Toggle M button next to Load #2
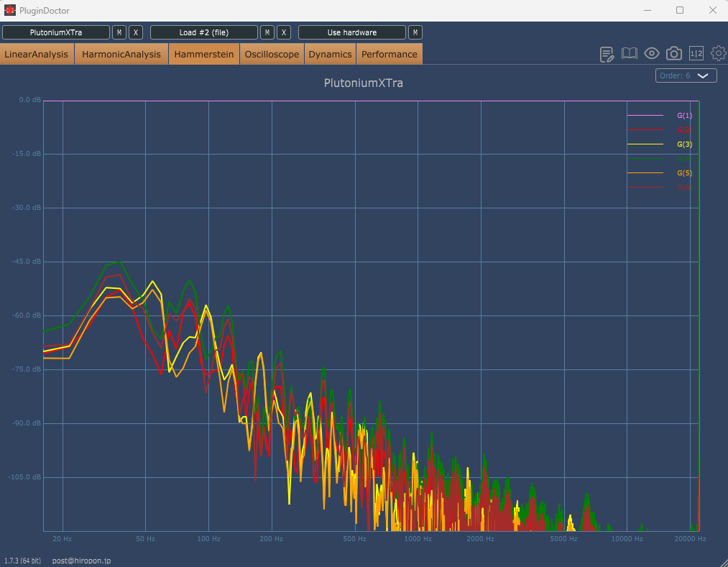The height and width of the screenshot is (567, 728). tap(267, 32)
